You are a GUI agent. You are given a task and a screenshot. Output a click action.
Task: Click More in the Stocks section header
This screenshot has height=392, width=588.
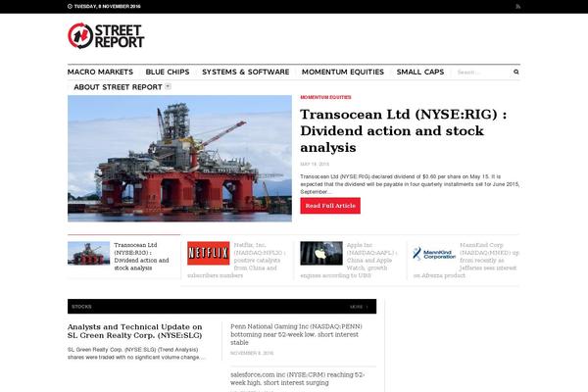click(x=359, y=307)
